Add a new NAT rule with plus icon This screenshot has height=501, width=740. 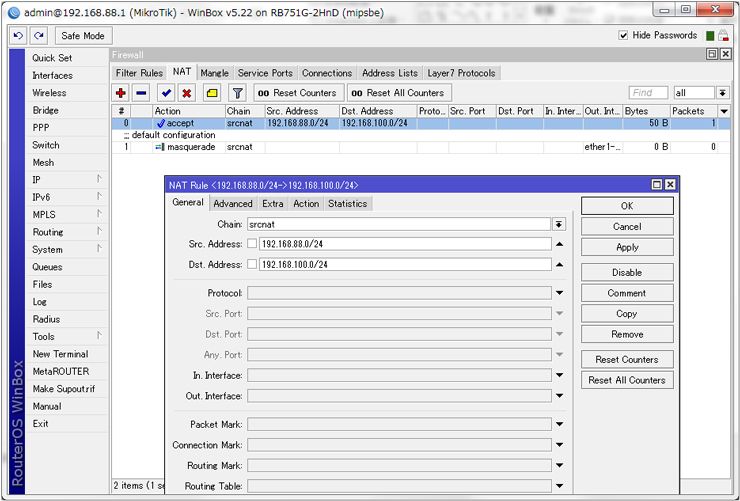click(121, 93)
